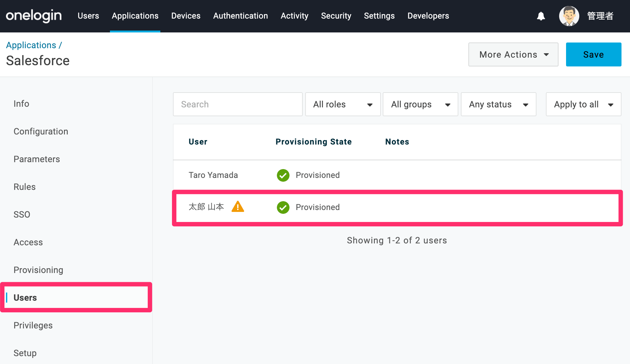Screen dimensions: 630x364
Task: Switch to the Parameters sidebar tab
Action: click(37, 159)
